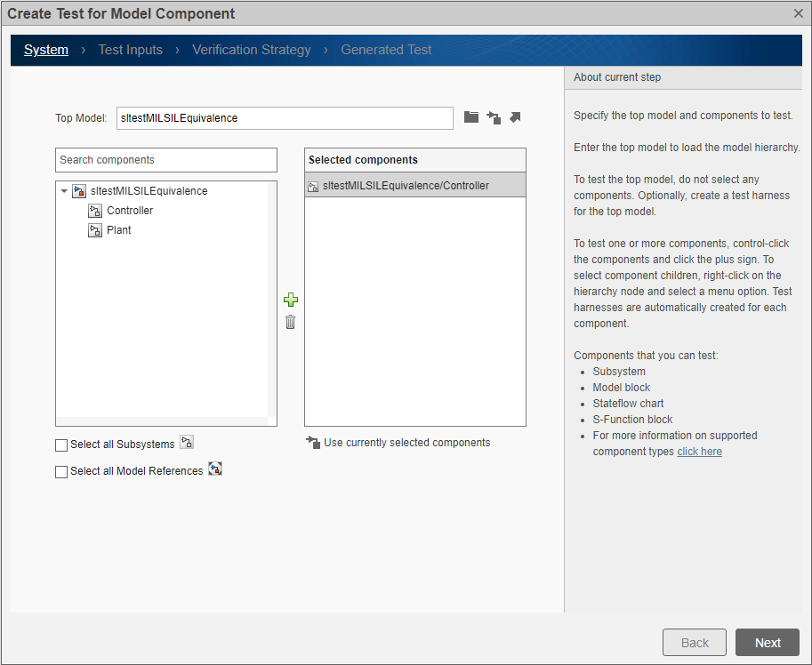812x665 pixels.
Task: Select the Verification Strategy step
Action: [x=251, y=50]
